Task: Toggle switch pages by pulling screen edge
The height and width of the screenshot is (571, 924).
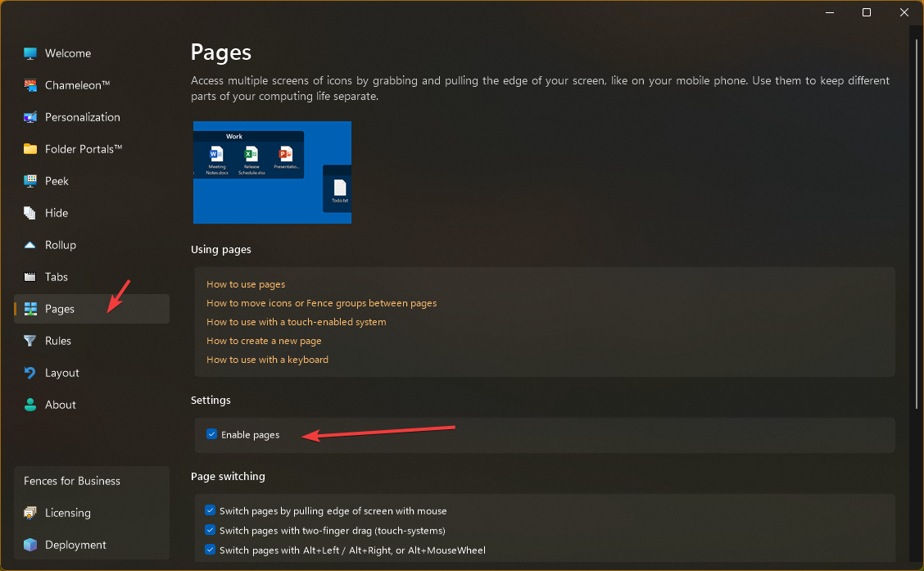Action: (x=210, y=510)
